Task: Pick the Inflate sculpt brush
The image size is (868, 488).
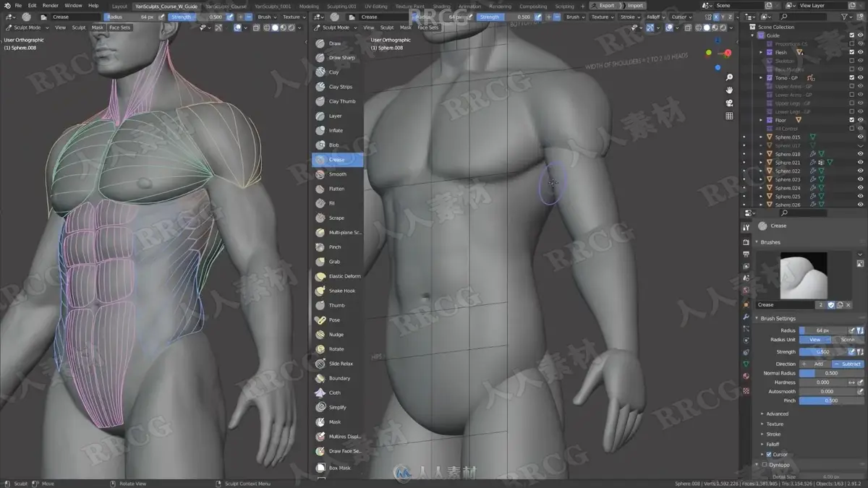Action: 337,130
